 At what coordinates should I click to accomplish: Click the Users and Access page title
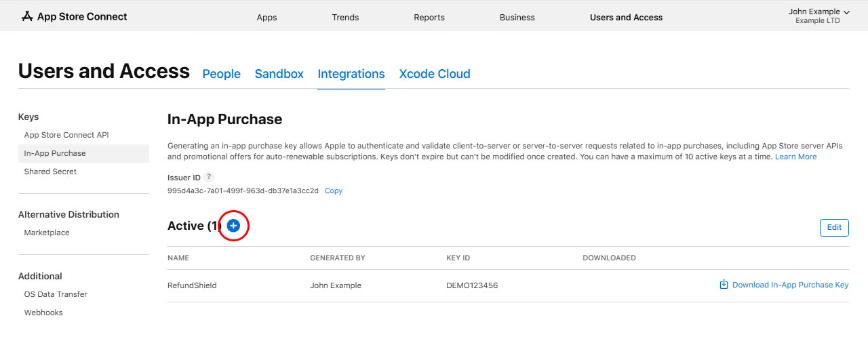[104, 71]
